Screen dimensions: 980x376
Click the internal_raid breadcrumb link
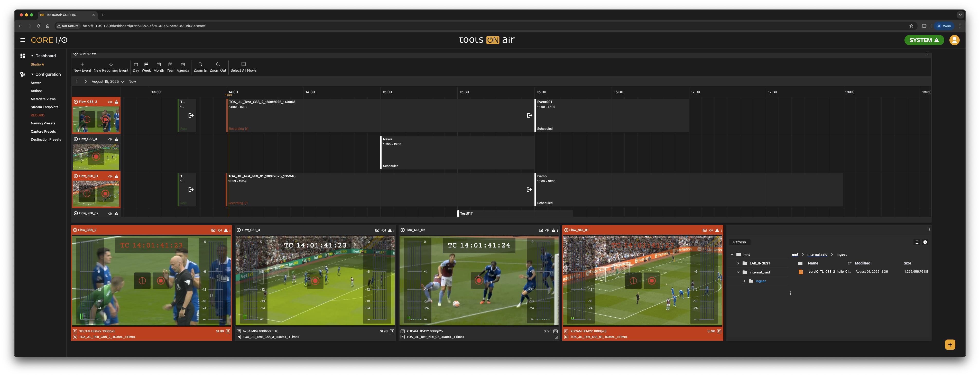point(817,255)
